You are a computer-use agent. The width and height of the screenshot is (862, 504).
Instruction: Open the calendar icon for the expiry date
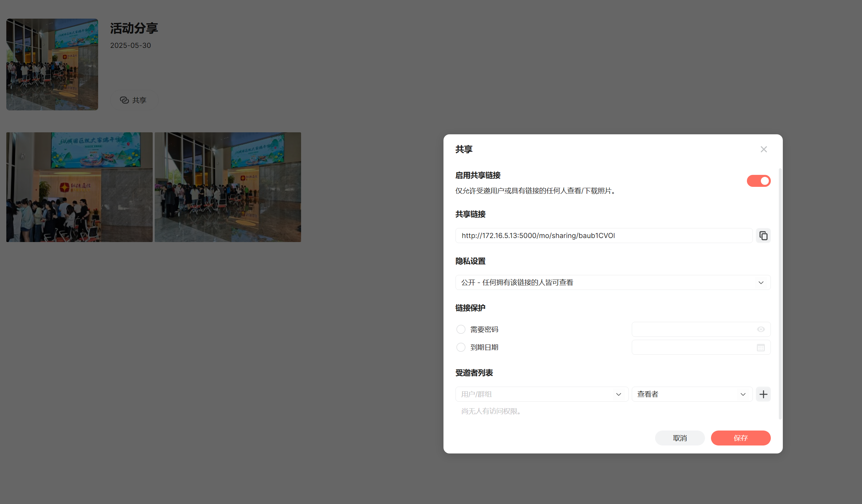click(x=761, y=347)
